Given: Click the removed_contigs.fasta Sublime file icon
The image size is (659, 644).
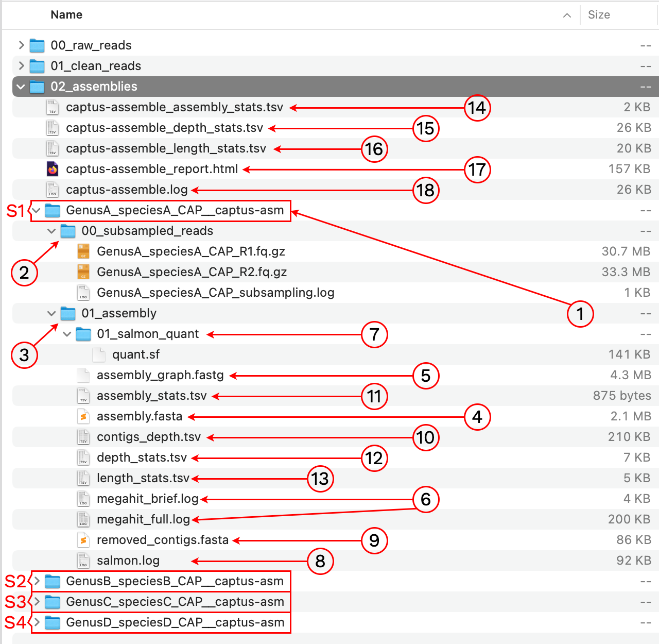Looking at the screenshot, I should click(x=83, y=540).
